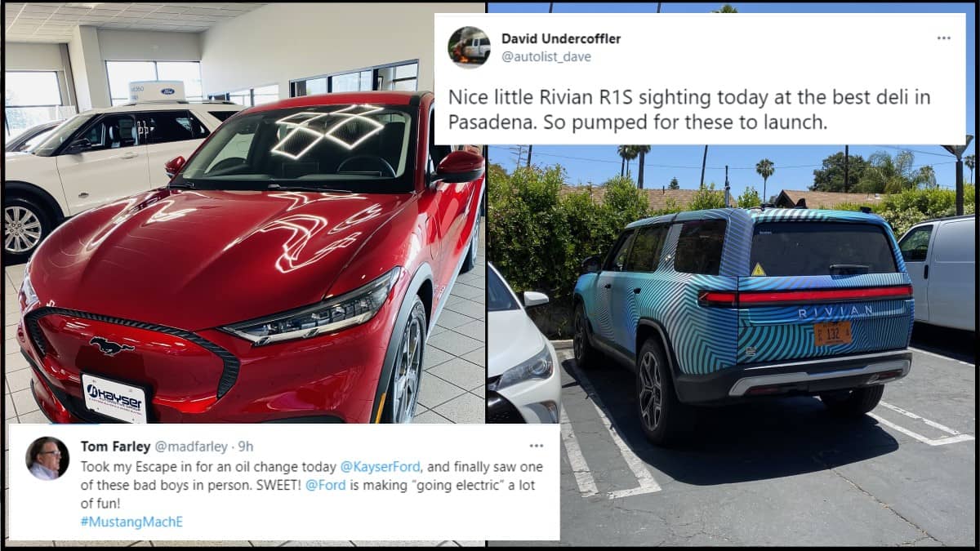Image resolution: width=980 pixels, height=551 pixels.
Task: Open the #MustangMachE hashtag
Action: point(131,522)
